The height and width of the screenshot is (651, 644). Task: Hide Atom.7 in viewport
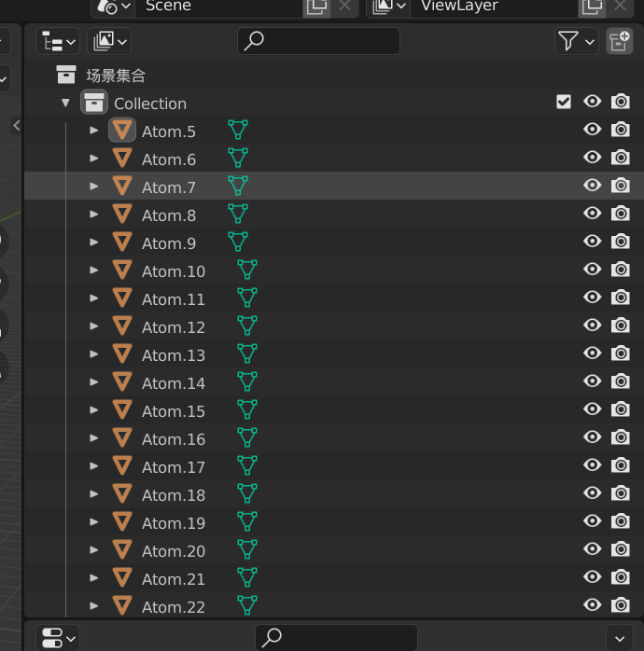tap(592, 186)
